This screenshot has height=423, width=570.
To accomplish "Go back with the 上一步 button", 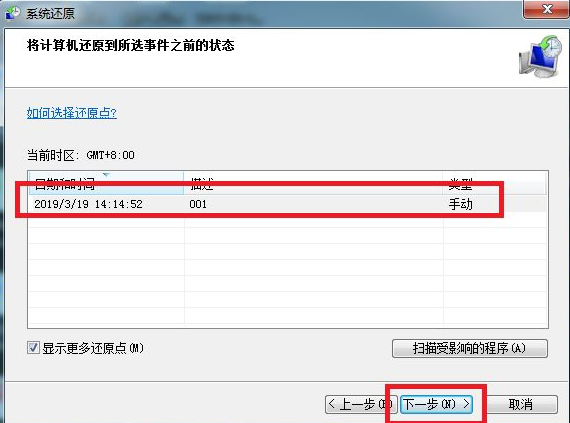I will tap(360, 404).
